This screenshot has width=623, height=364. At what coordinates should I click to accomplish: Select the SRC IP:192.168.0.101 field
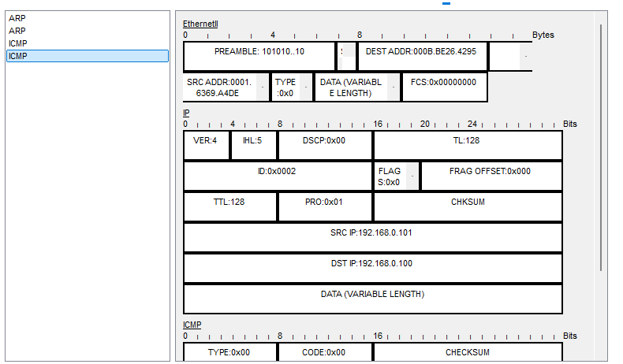(x=372, y=232)
